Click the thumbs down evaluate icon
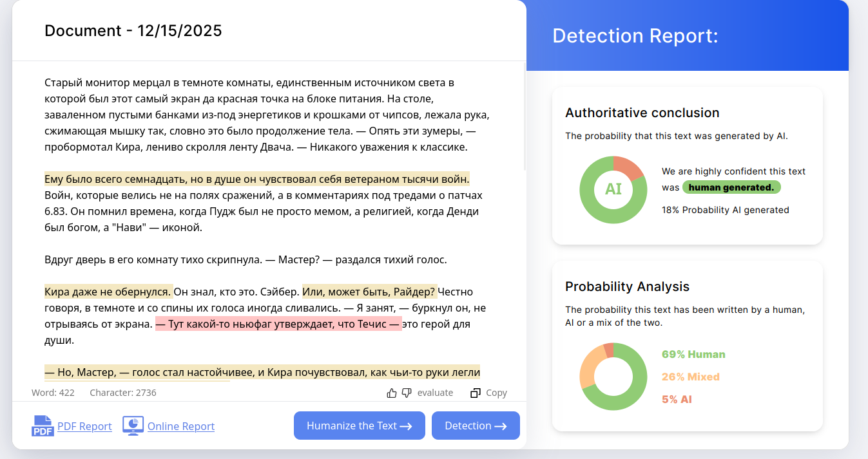The image size is (868, 459). (407, 393)
